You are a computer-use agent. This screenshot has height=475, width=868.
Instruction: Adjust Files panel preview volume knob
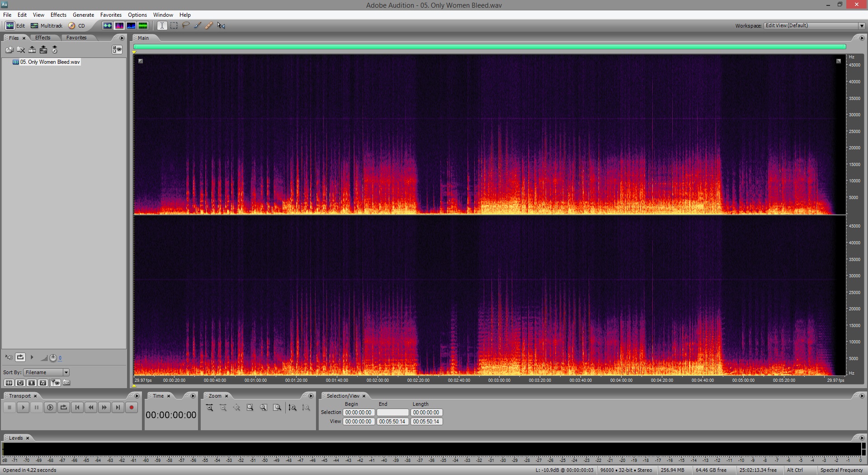click(53, 358)
